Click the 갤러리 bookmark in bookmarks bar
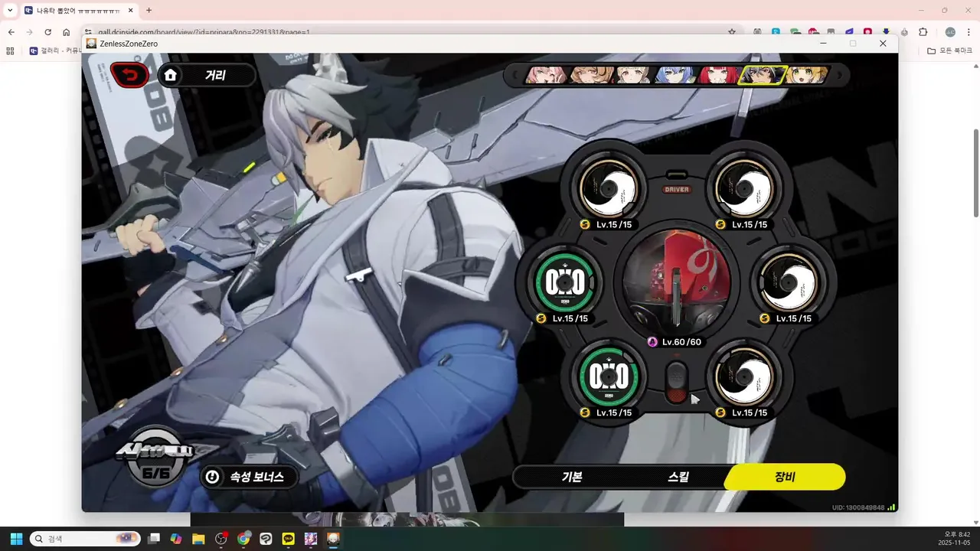 click(x=55, y=51)
